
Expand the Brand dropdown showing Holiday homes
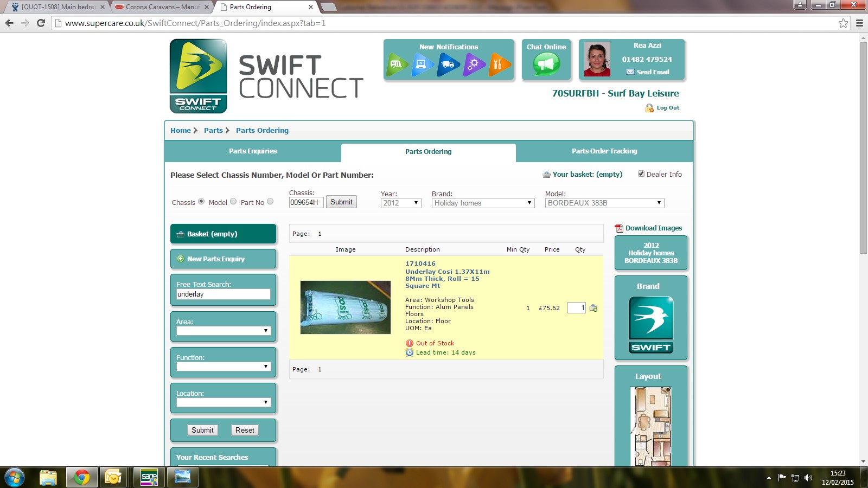coord(483,203)
